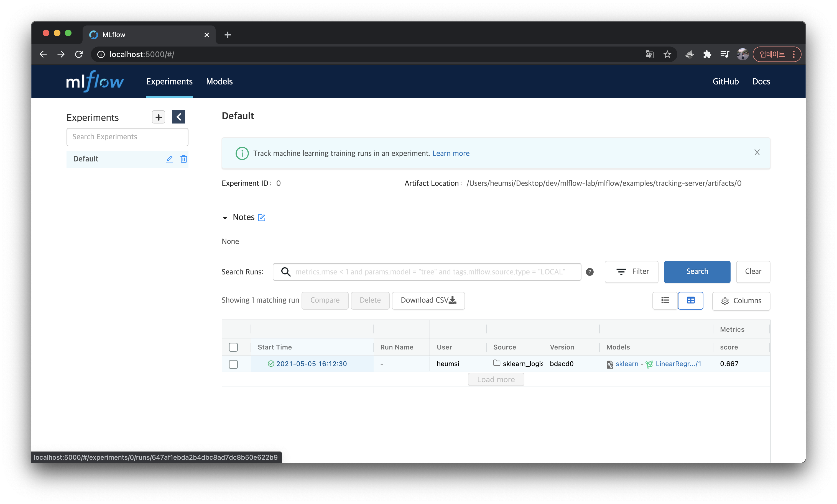Switch to compact list view icon
837x504 pixels.
click(x=665, y=300)
